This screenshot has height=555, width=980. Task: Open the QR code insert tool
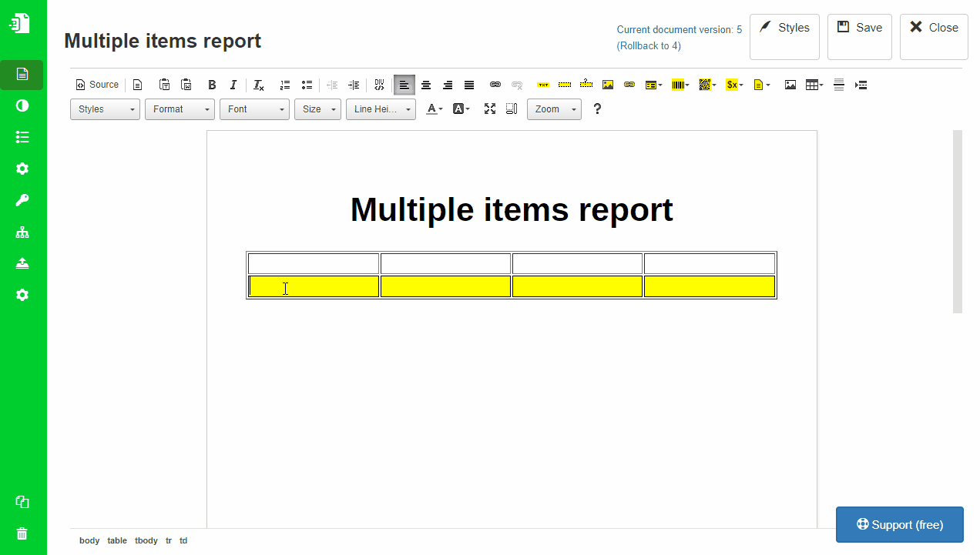pyautogui.click(x=705, y=85)
